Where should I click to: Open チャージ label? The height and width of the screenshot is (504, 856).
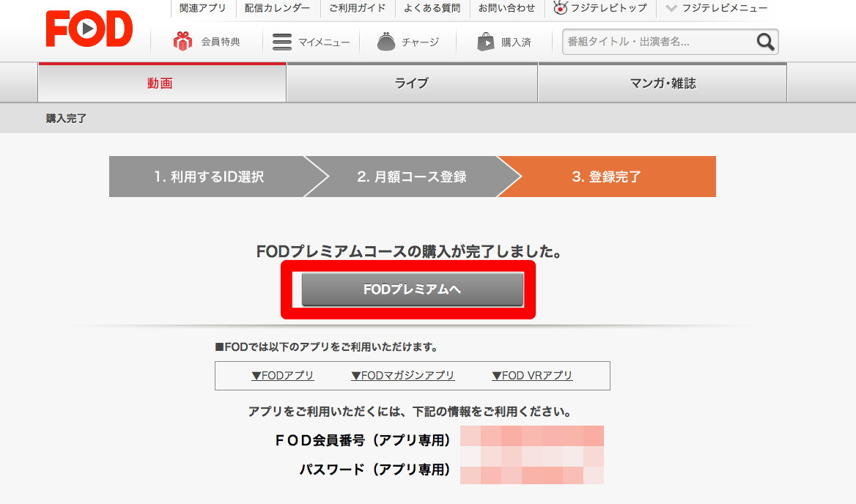421,42
